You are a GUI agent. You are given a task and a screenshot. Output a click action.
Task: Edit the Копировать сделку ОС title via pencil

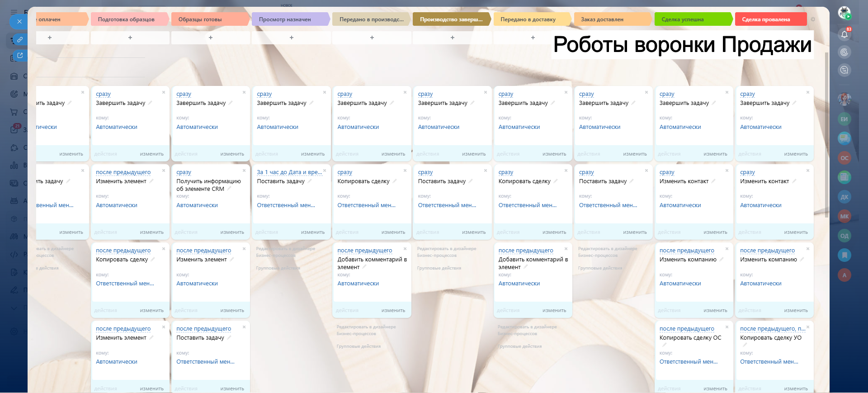click(665, 345)
